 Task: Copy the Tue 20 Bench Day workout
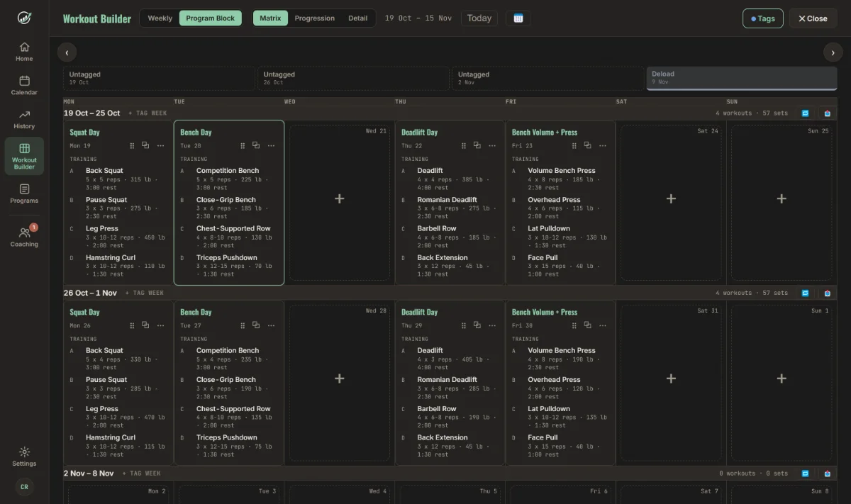tap(256, 145)
